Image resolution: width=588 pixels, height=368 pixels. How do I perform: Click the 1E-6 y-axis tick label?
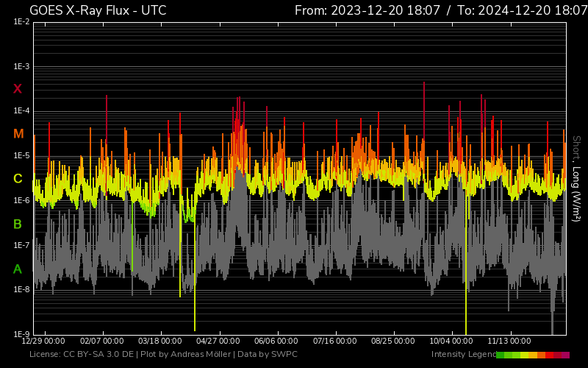21,200
